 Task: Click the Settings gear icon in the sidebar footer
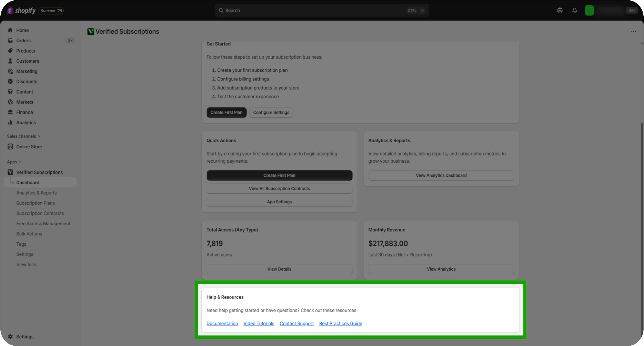click(x=10, y=337)
